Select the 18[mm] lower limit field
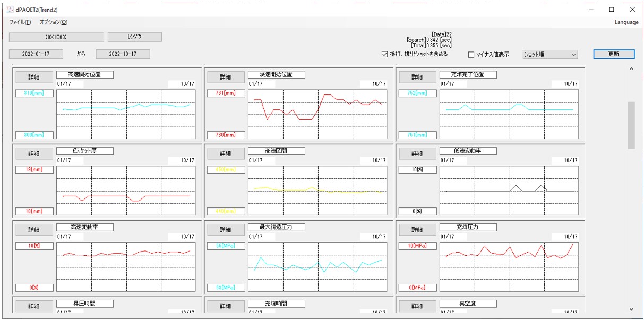The width and height of the screenshot is (644, 320). 34,211
